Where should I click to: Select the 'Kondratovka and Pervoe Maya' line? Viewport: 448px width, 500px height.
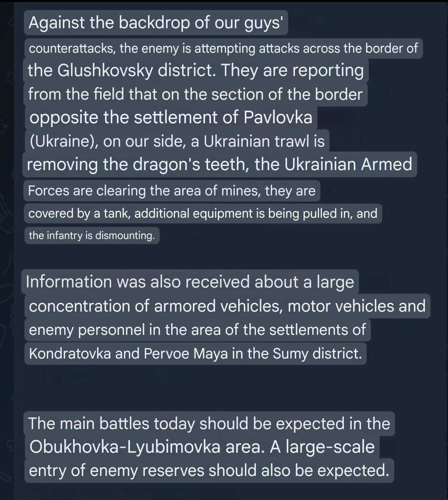pos(195,354)
